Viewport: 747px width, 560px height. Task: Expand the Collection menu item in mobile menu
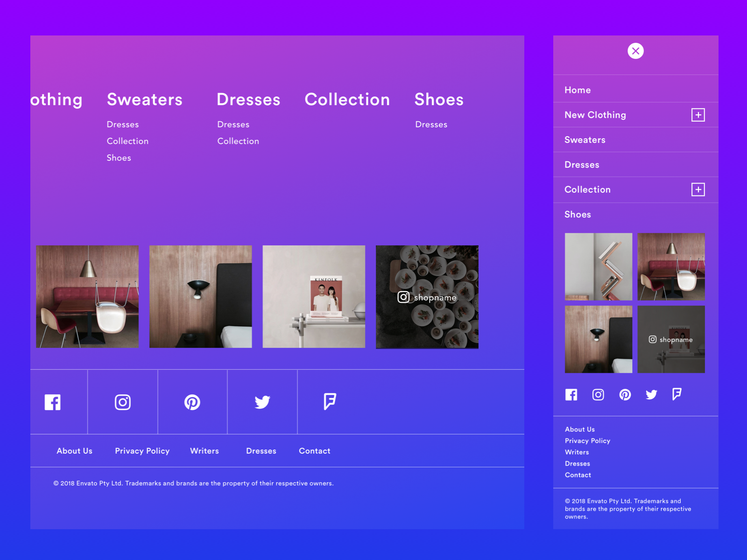click(698, 189)
